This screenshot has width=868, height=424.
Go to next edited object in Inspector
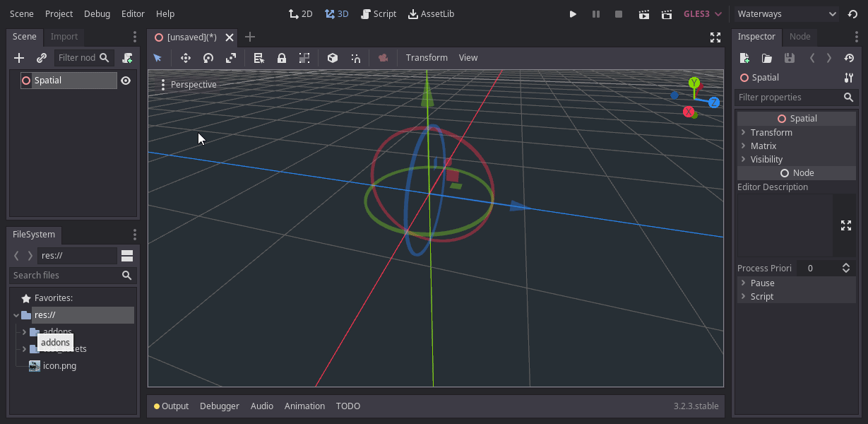tap(829, 58)
